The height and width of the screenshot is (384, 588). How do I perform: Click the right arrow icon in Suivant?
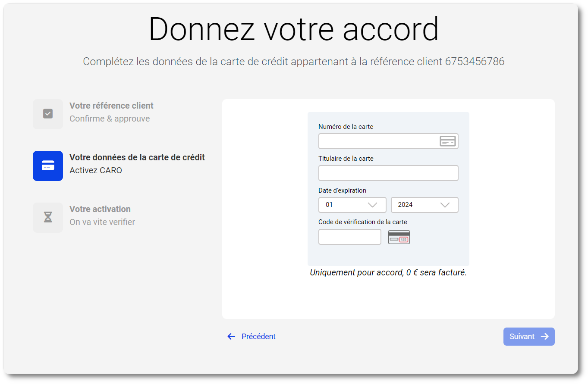(545, 337)
